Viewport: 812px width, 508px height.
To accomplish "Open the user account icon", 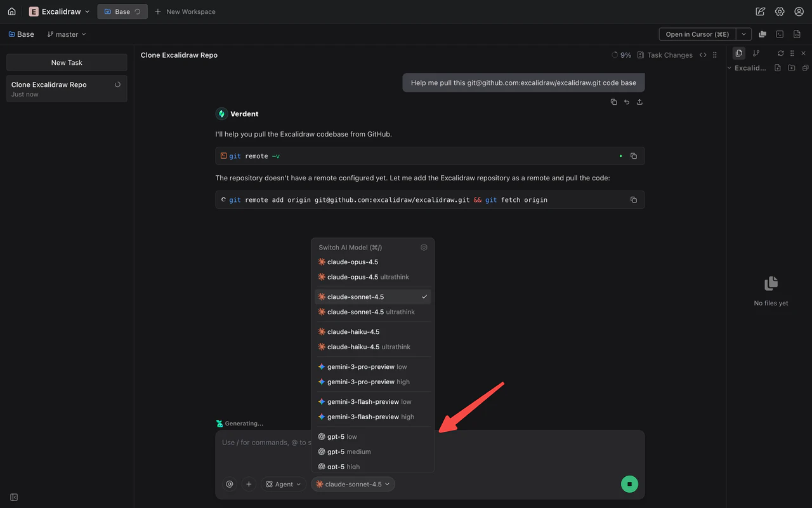I will (799, 11).
